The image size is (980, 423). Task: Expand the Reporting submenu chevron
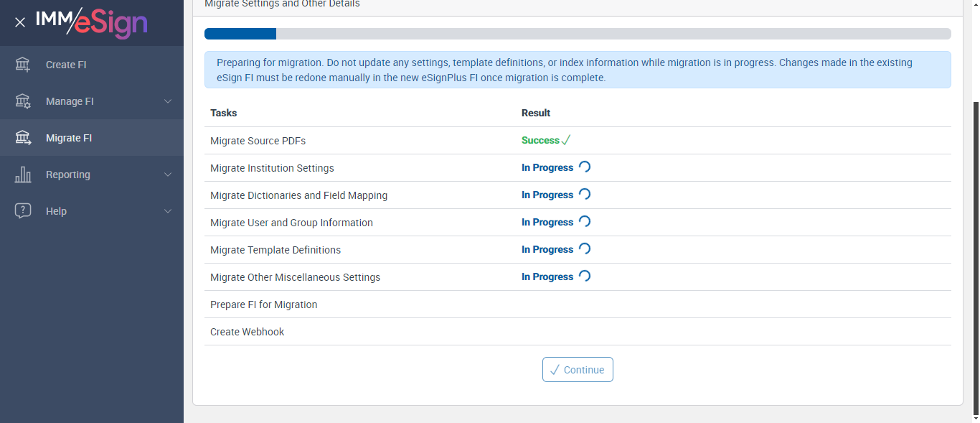pyautogui.click(x=168, y=175)
